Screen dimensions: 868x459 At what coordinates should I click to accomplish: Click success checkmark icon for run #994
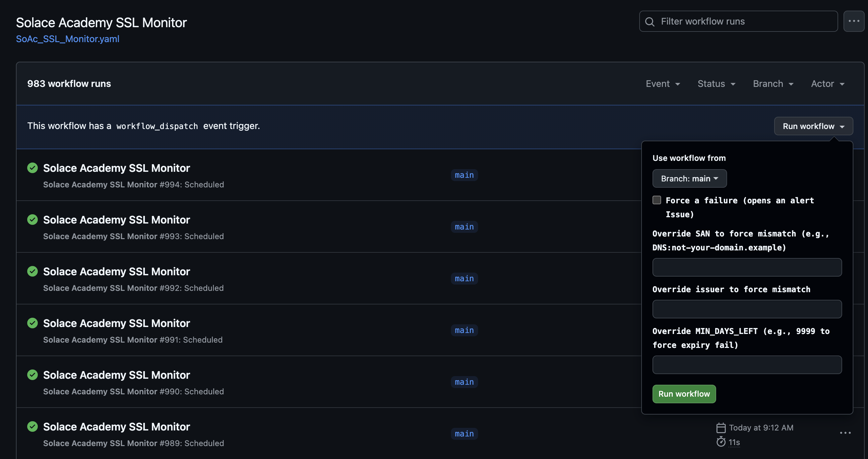tap(32, 168)
